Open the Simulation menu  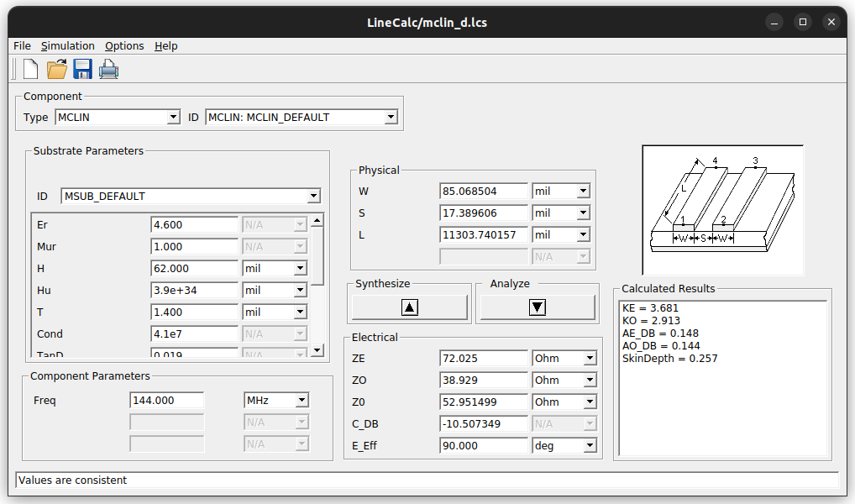coord(68,46)
